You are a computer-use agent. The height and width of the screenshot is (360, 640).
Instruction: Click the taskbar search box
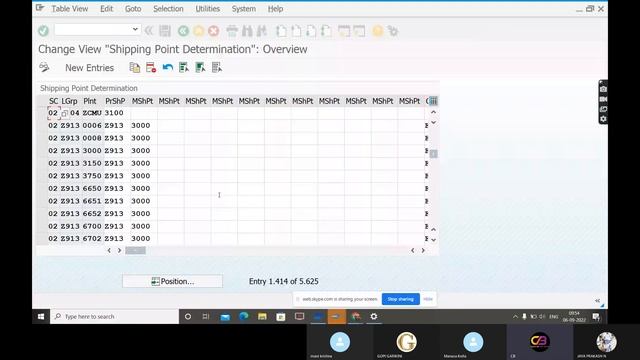pyautogui.click(x=114, y=316)
